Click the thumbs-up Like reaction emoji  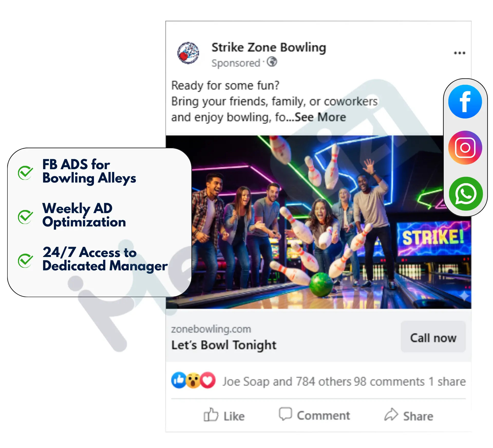tap(179, 380)
